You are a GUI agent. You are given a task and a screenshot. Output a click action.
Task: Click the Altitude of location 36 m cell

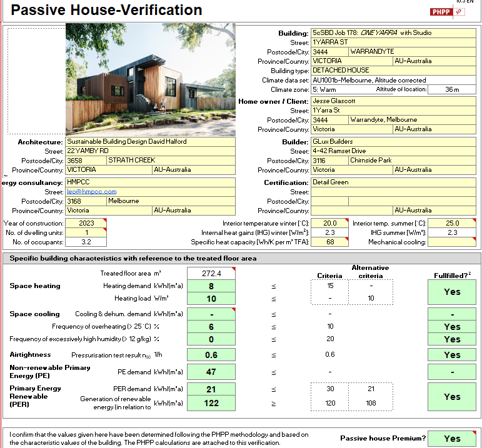pyautogui.click(x=452, y=89)
